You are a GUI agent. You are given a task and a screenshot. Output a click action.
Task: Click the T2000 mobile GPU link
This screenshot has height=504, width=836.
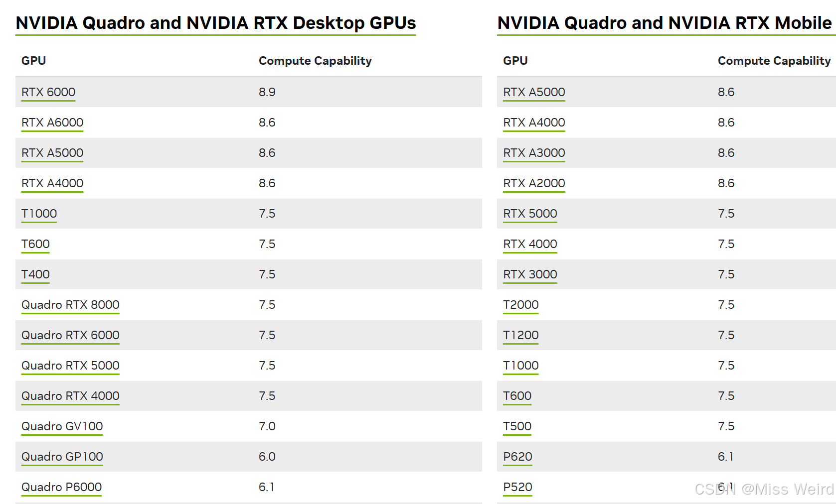tap(521, 305)
